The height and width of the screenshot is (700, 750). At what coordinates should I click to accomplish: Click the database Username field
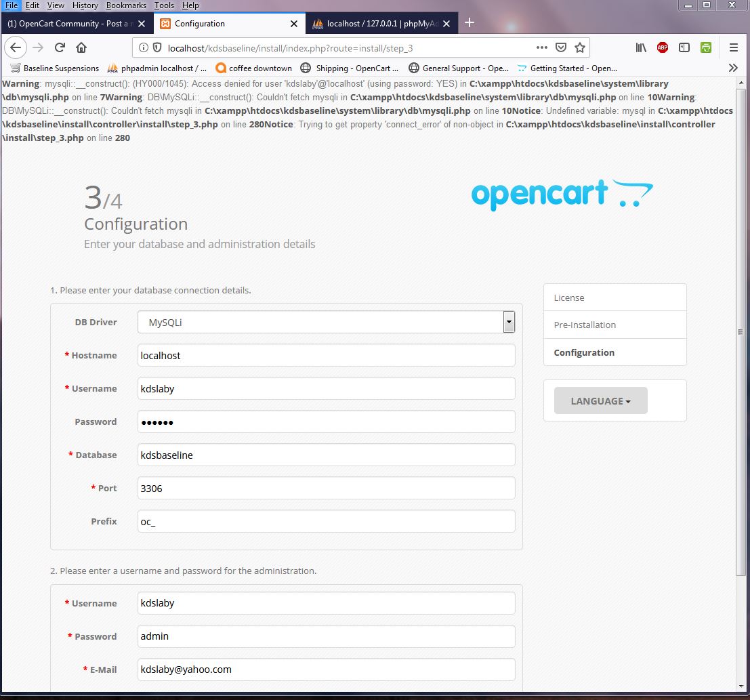[x=326, y=388]
